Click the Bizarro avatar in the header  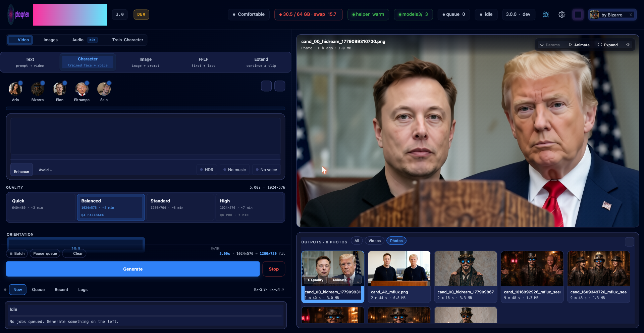594,14
